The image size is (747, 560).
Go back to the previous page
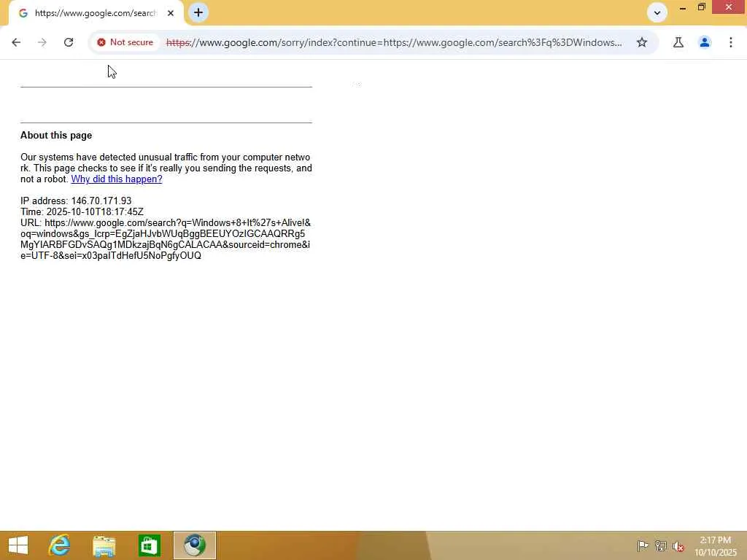pos(16,42)
